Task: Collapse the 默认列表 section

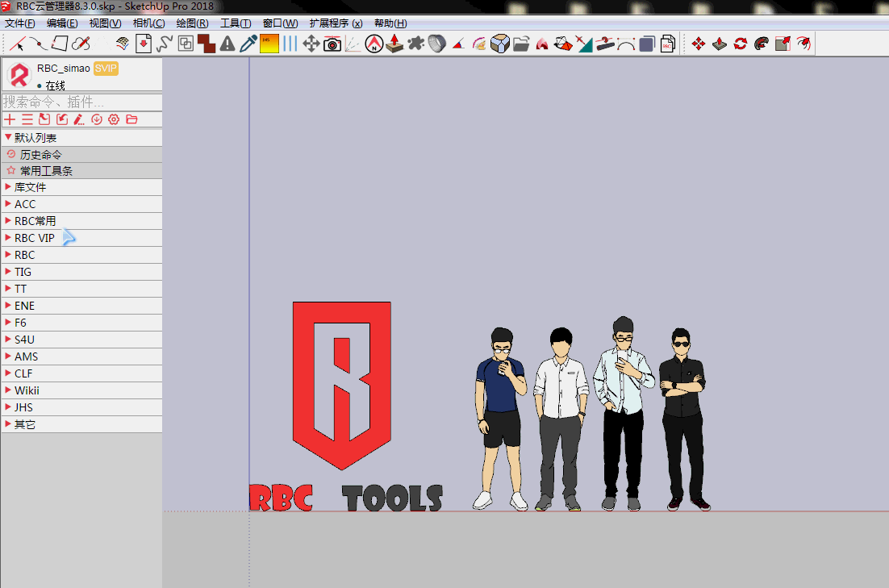Action: coord(35,138)
